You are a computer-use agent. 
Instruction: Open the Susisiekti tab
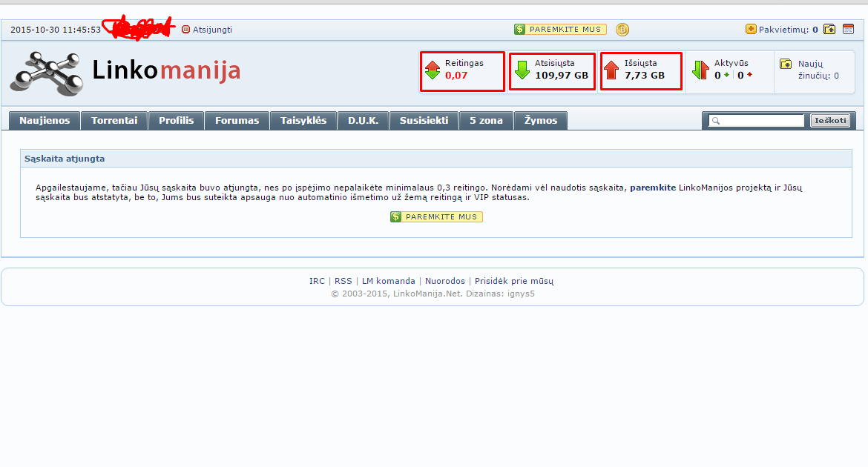[424, 121]
